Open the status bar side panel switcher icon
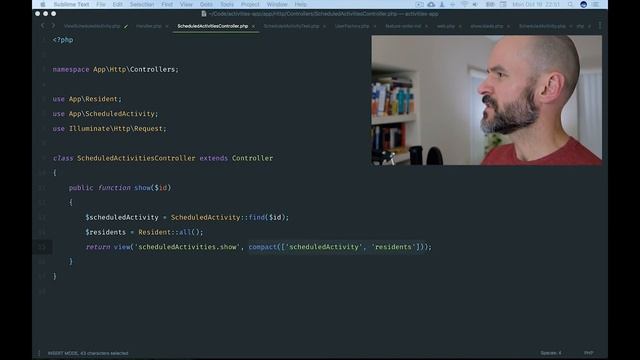 pos(39,353)
